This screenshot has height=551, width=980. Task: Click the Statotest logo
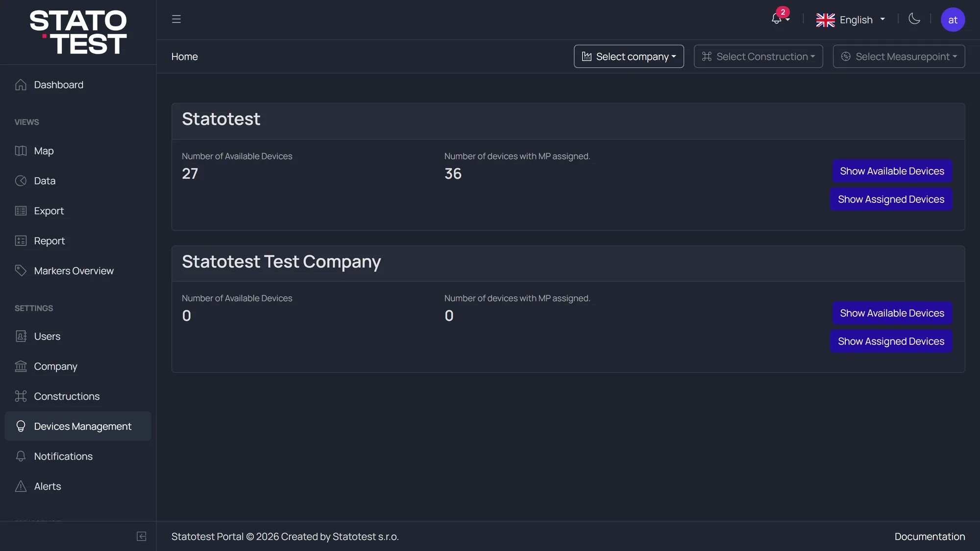(x=78, y=32)
